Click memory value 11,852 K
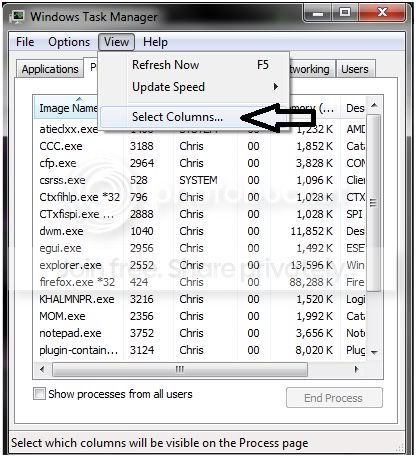416x457 pixels. point(311,231)
